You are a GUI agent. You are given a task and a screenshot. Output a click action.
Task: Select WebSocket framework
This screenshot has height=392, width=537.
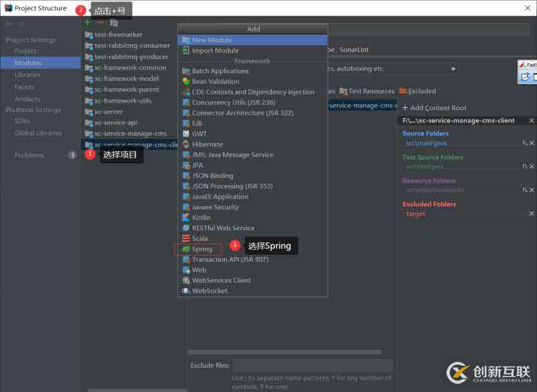252,291
